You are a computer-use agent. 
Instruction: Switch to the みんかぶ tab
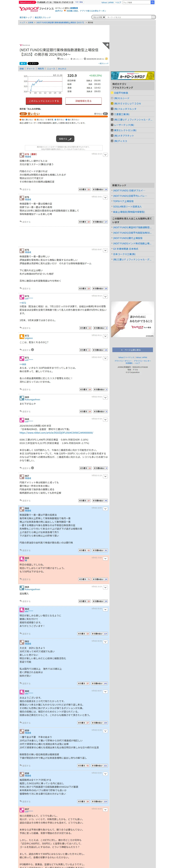[x=62, y=68]
